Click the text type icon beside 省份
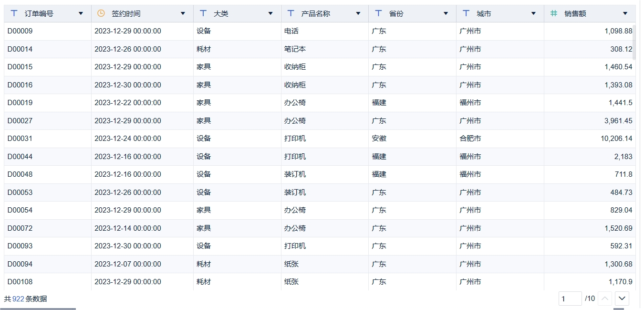Viewport: 644px width, 310px height. tap(379, 13)
